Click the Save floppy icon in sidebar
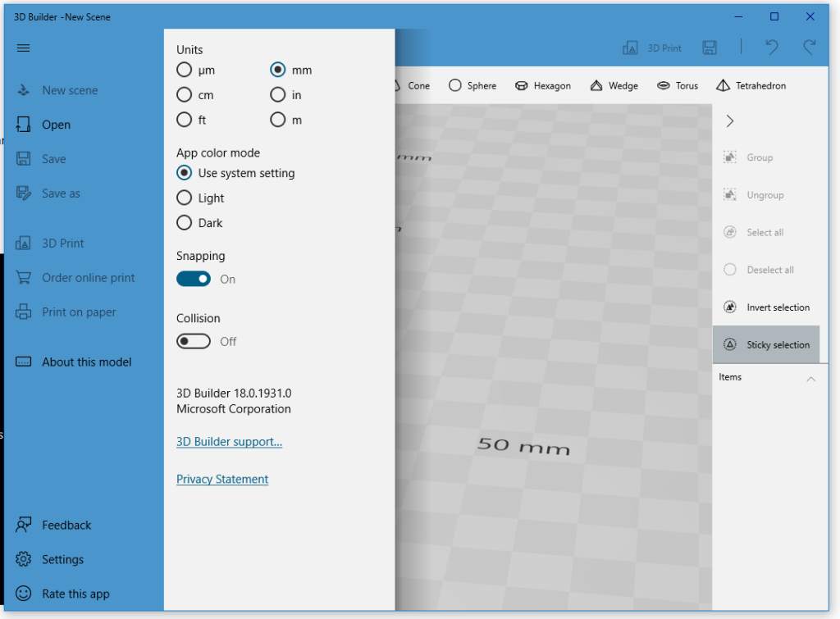This screenshot has height=619, width=840. click(x=23, y=158)
